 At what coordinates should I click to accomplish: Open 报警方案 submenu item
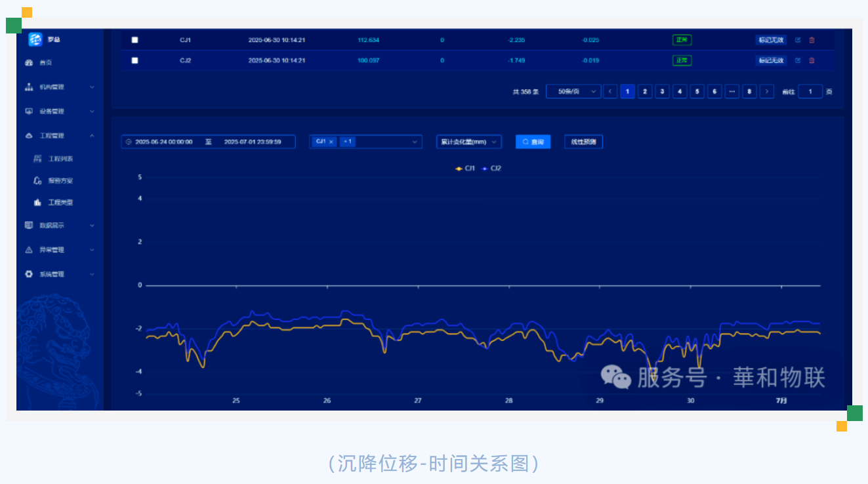[60, 181]
